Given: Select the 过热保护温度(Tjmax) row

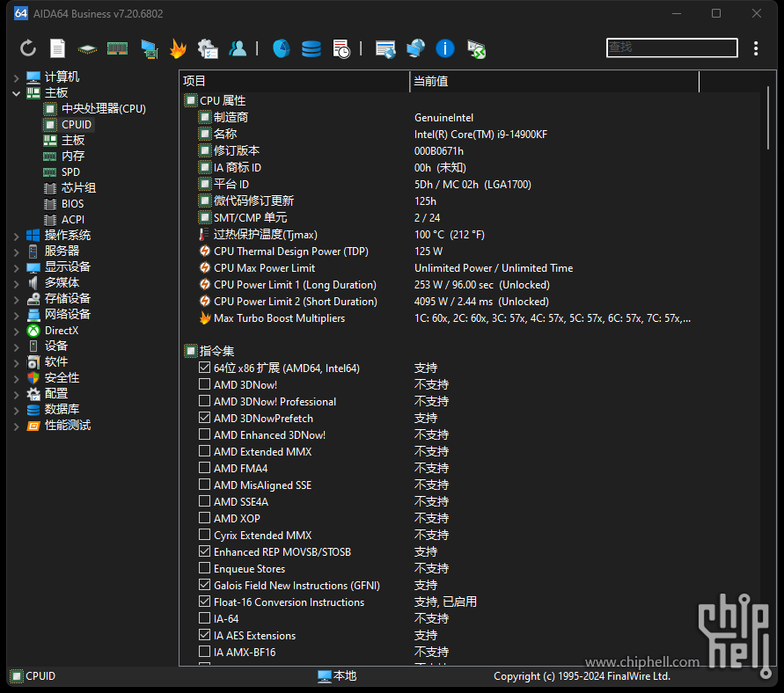Looking at the screenshot, I should pos(341,235).
